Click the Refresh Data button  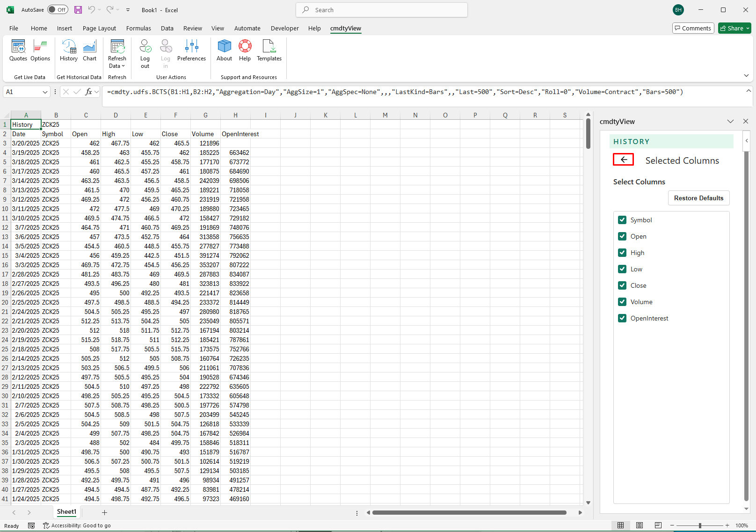[117, 54]
